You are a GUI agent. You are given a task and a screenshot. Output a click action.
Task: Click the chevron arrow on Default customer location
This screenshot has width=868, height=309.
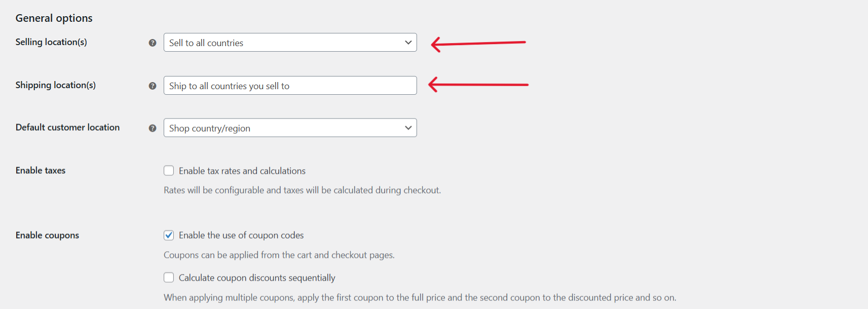tap(408, 128)
